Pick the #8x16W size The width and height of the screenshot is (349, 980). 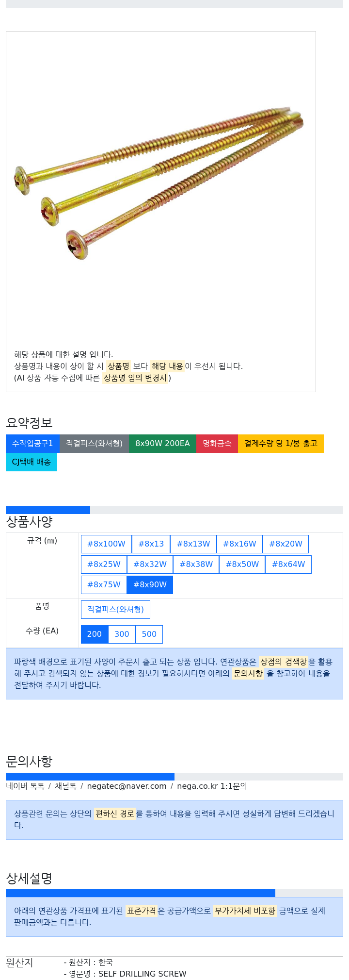point(239,544)
